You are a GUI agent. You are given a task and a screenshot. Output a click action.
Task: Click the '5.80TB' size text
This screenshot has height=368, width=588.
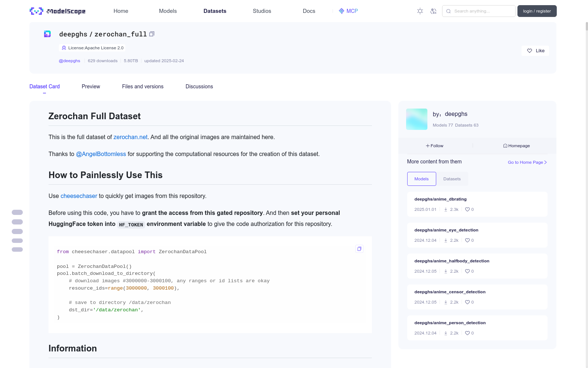pos(131,61)
